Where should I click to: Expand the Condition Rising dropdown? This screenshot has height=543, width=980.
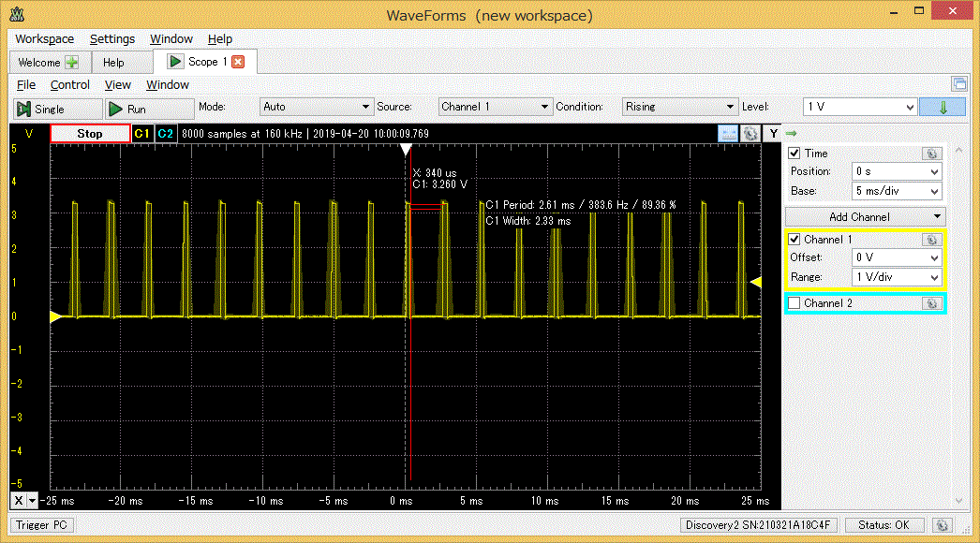[680, 107]
